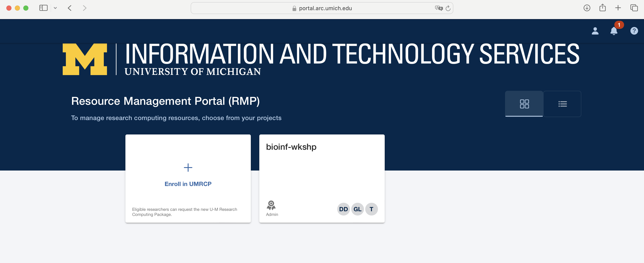The height and width of the screenshot is (263, 644).
Task: Switch to the grid view toggle
Action: (524, 104)
